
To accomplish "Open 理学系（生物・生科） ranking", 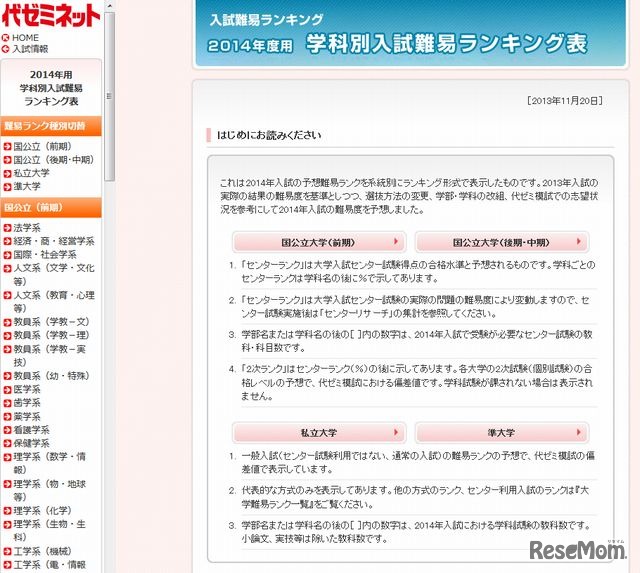I will (50, 530).
